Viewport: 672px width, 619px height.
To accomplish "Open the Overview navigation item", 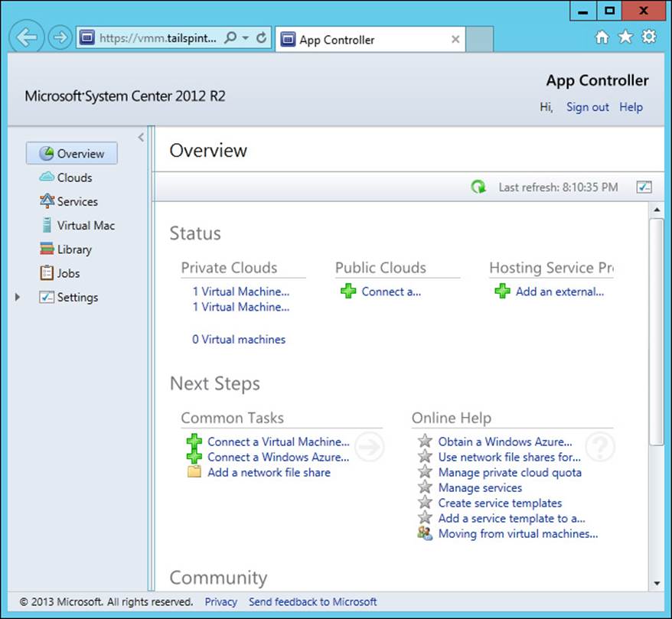I will click(72, 153).
